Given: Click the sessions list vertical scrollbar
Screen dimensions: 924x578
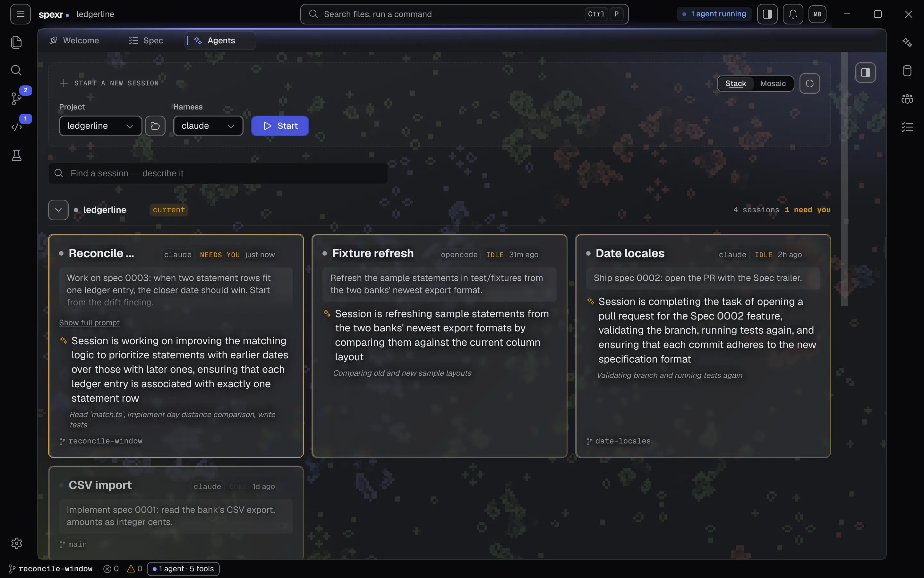Looking at the screenshot, I should [844, 179].
